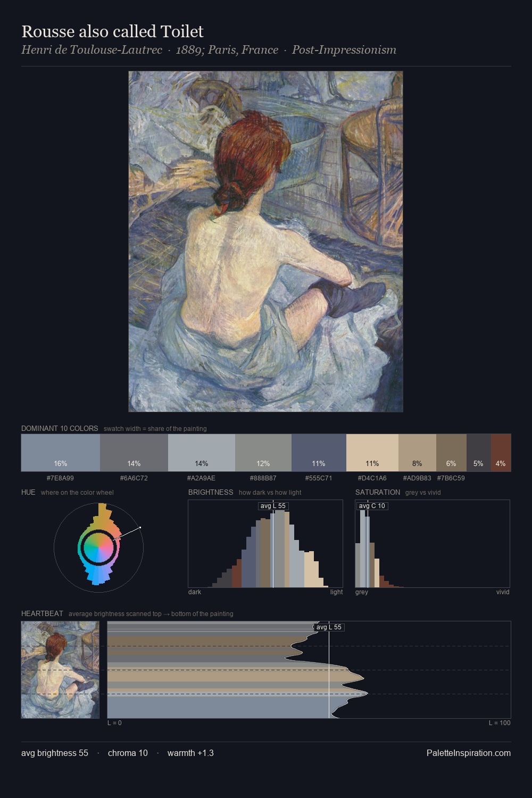
Task: Select the #7B6C59 brown swatch at 6%
Action: 451,453
